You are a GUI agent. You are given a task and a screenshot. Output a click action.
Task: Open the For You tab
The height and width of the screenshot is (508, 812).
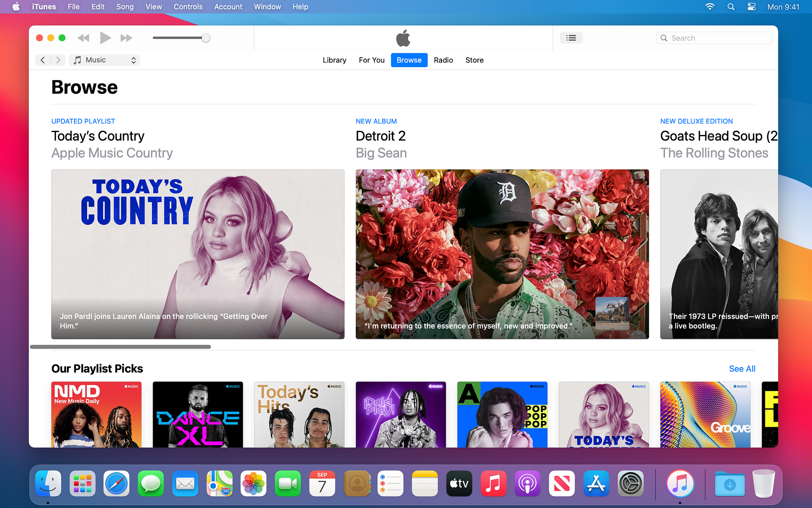(372, 60)
